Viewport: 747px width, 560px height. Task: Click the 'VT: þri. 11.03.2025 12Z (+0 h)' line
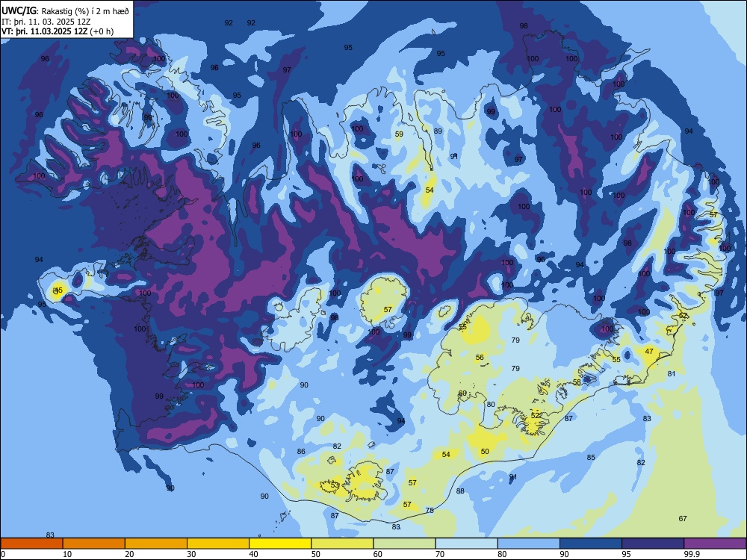[58, 31]
